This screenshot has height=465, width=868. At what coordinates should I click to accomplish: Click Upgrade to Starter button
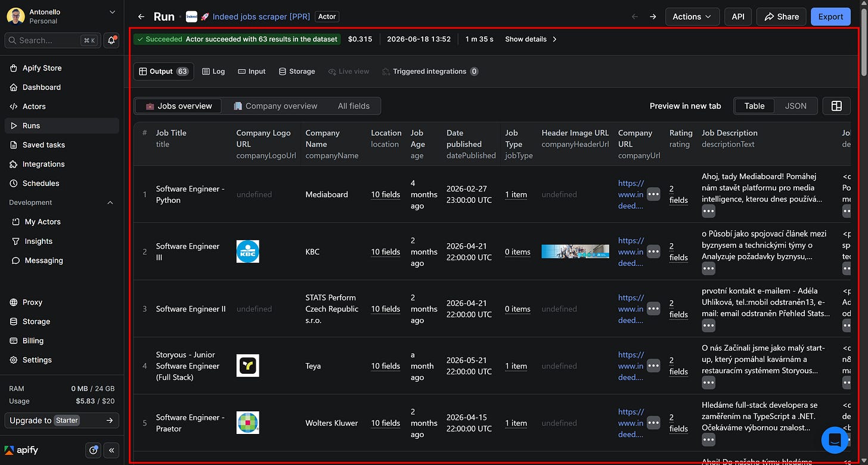[61, 420]
